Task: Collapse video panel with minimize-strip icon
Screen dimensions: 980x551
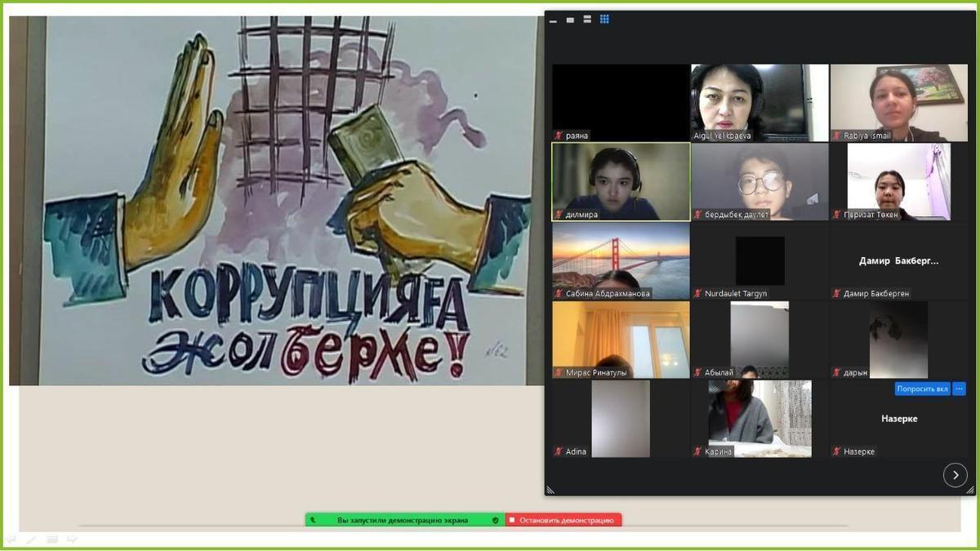Action: (553, 20)
